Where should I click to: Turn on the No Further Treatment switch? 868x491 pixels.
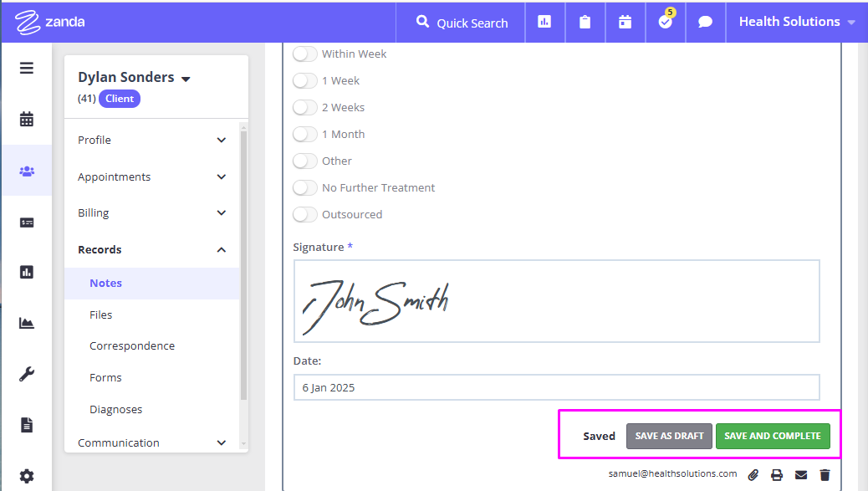(x=304, y=187)
